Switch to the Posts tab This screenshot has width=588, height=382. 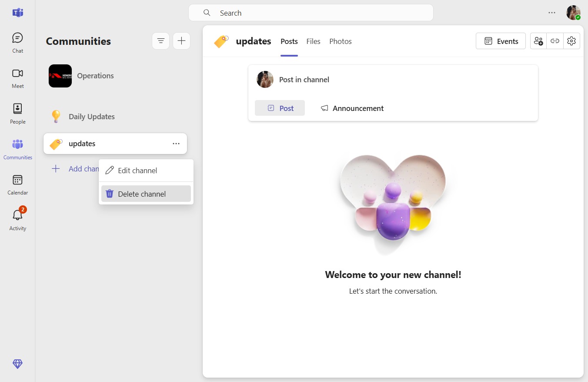(289, 41)
